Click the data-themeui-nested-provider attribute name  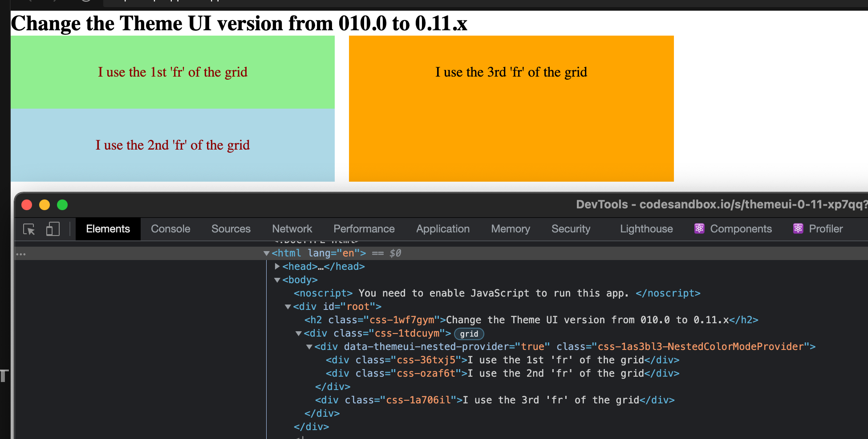pos(426,347)
